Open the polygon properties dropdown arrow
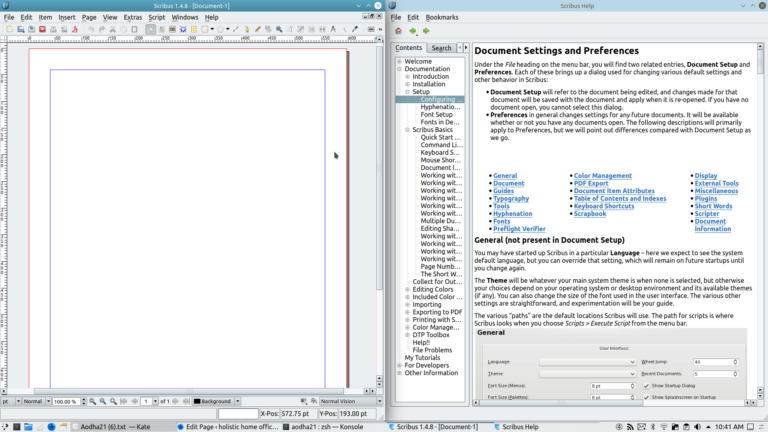Screen dimensions: 768x432 click(228, 29)
